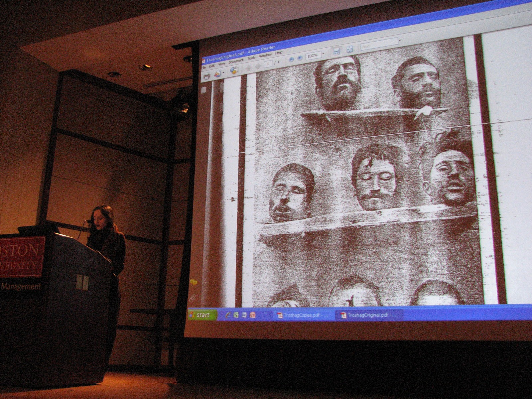Click the Zoom In round button

[300, 58]
